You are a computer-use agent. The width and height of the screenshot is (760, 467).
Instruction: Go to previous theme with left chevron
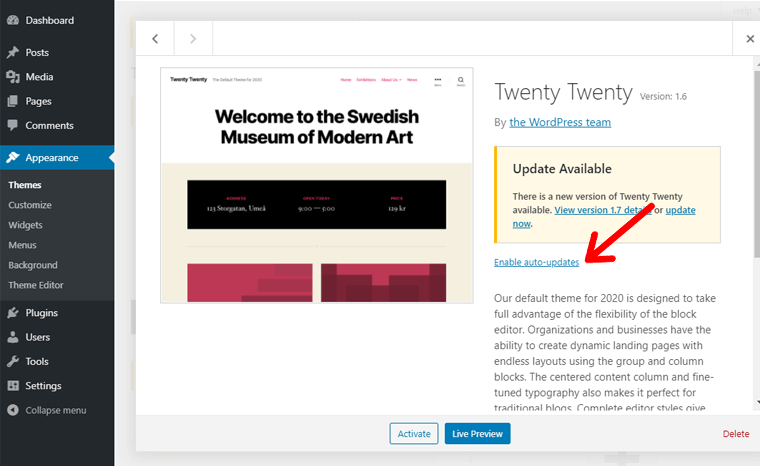click(155, 39)
